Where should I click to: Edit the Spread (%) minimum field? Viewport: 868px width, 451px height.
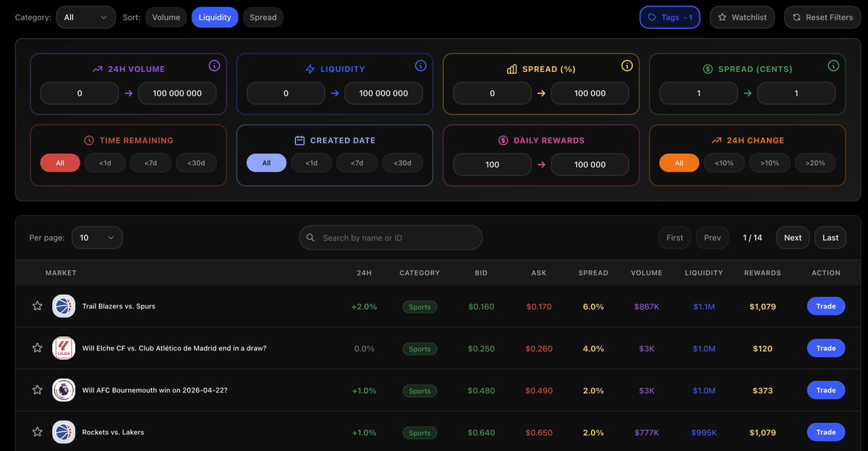493,93
